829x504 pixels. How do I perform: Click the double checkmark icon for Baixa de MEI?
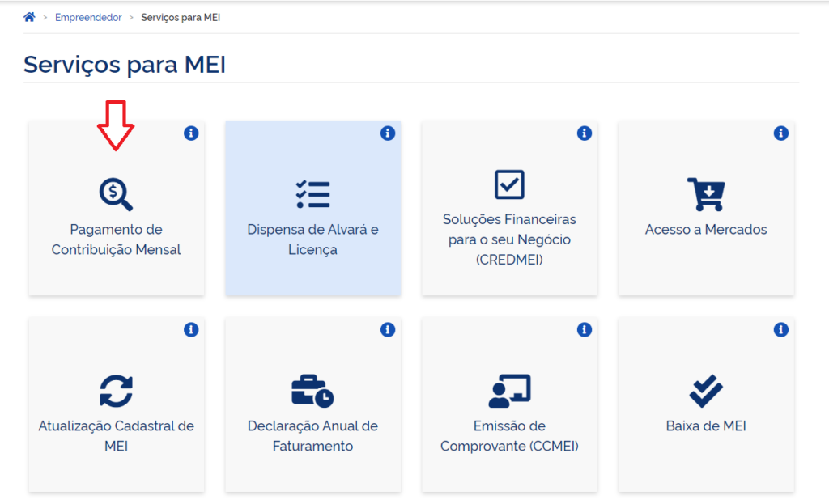coord(705,391)
